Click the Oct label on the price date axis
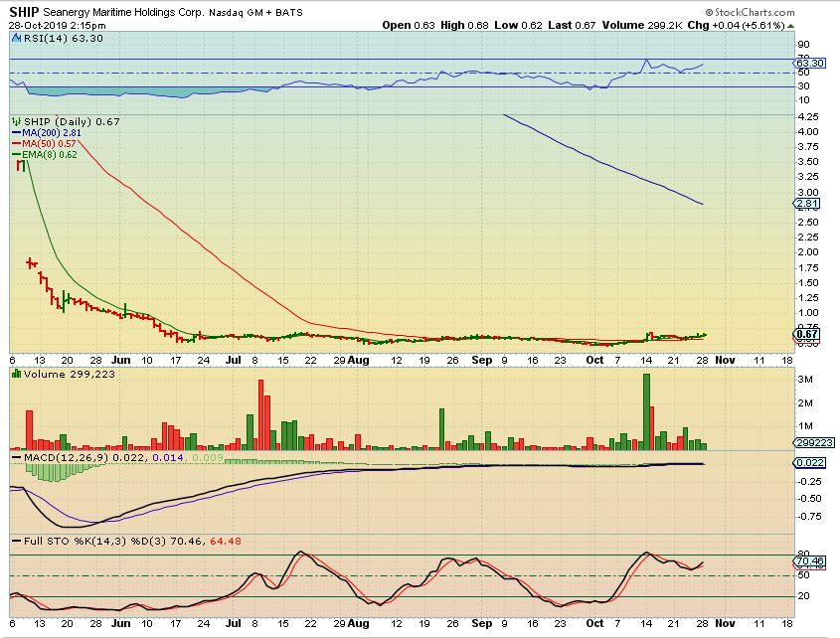 point(594,360)
